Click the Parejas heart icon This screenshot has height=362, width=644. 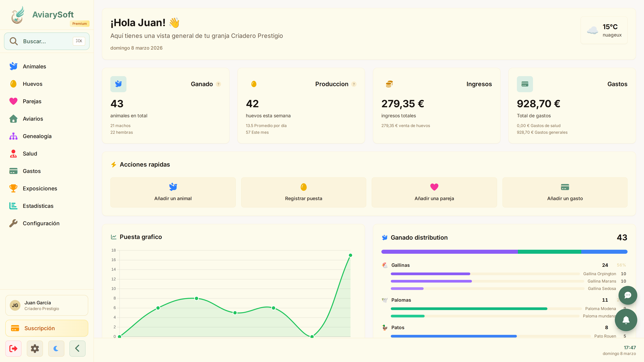[x=13, y=101]
